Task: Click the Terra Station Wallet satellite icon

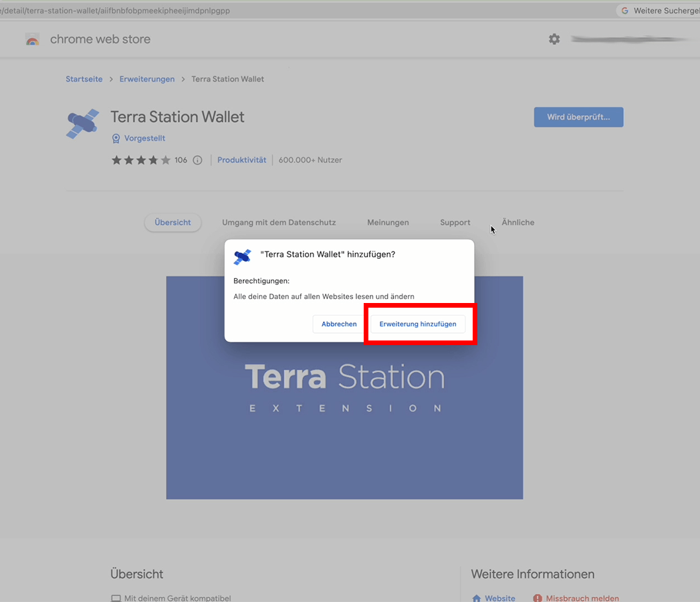Action: (x=83, y=124)
